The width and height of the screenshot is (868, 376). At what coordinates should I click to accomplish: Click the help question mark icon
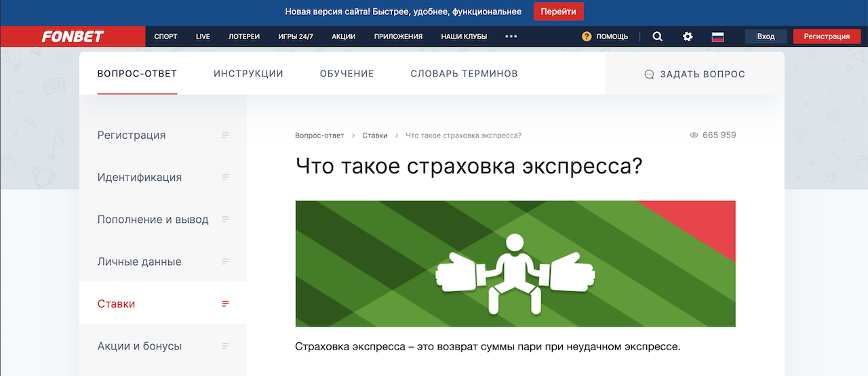pos(587,37)
